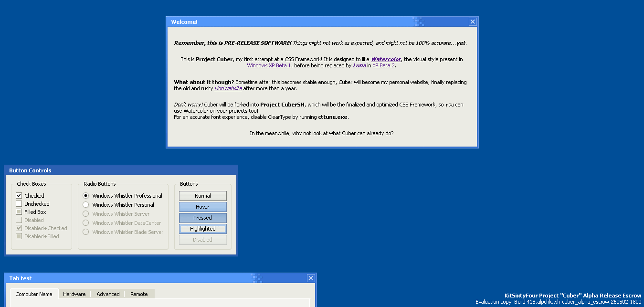Tick the Unchecked checkbox
Viewport: 644px width, 307px height.
coord(19,204)
